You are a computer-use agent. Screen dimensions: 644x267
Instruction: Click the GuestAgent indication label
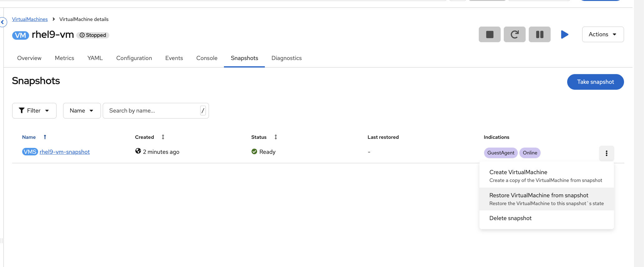click(x=501, y=153)
